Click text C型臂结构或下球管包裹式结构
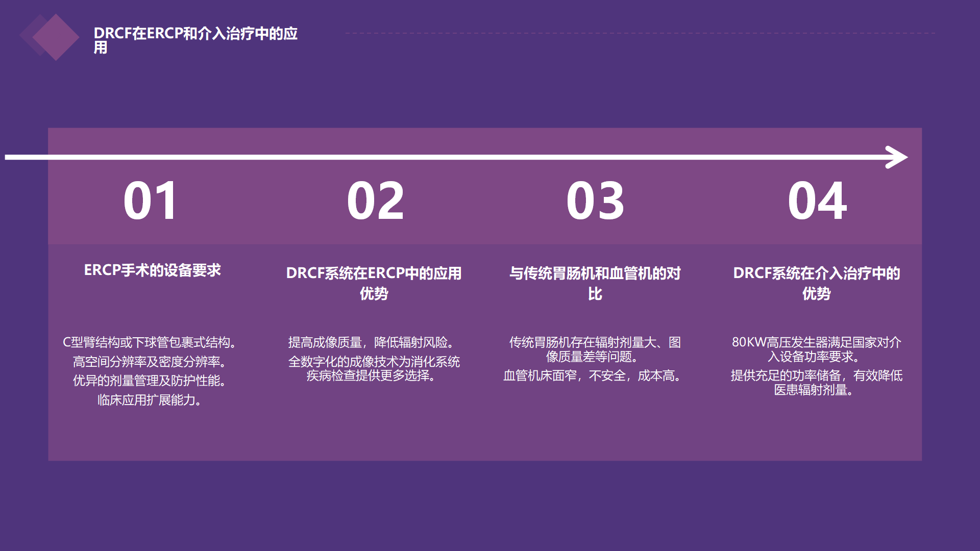This screenshot has height=551, width=980. [150, 342]
